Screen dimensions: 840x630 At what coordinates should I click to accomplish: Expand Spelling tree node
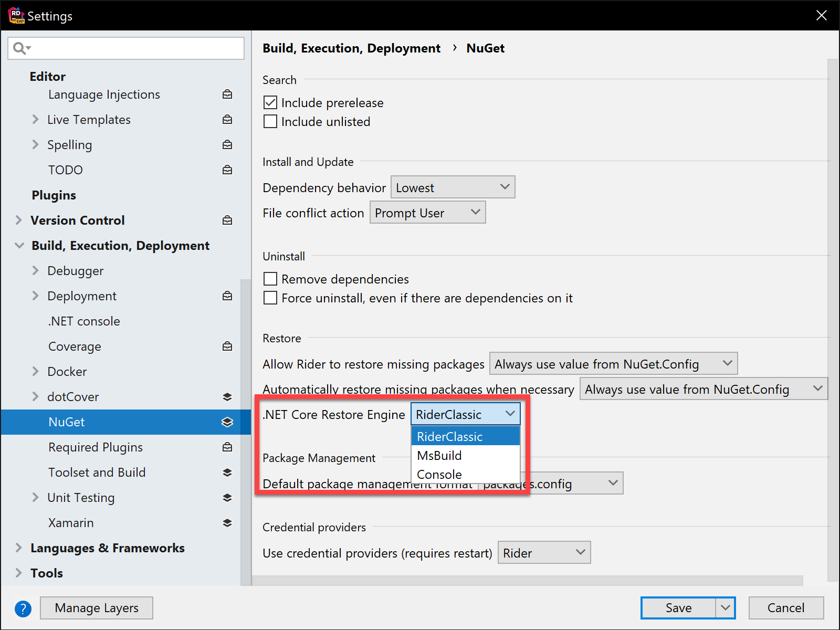(35, 144)
